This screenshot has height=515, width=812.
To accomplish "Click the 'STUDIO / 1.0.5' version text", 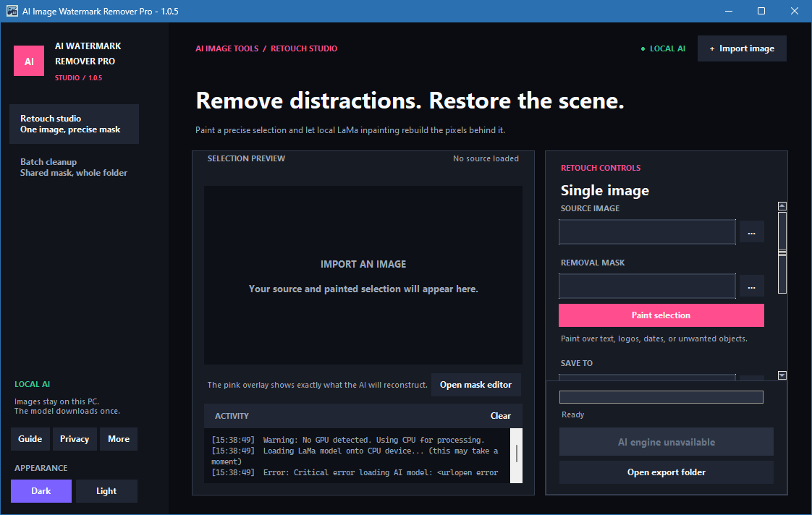I will pos(79,78).
